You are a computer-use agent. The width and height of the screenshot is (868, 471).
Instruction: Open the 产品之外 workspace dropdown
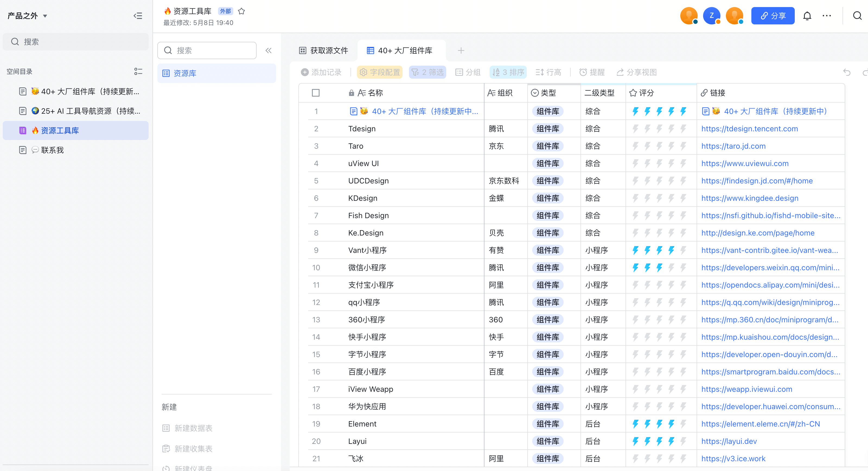27,16
